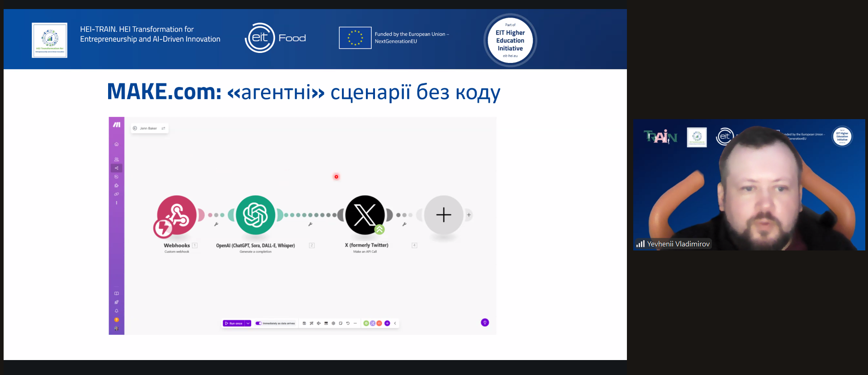
Task: Click the switch icon beside Jenn Baker
Action: tap(163, 128)
